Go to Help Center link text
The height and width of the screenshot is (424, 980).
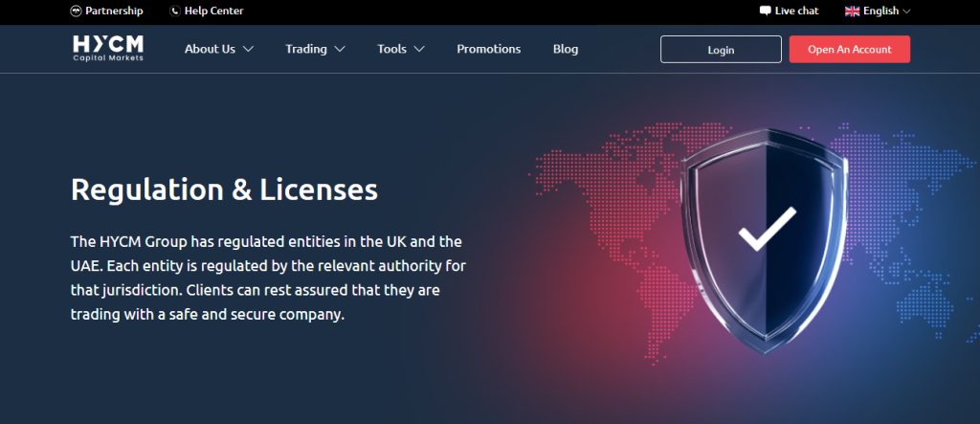pyautogui.click(x=213, y=11)
